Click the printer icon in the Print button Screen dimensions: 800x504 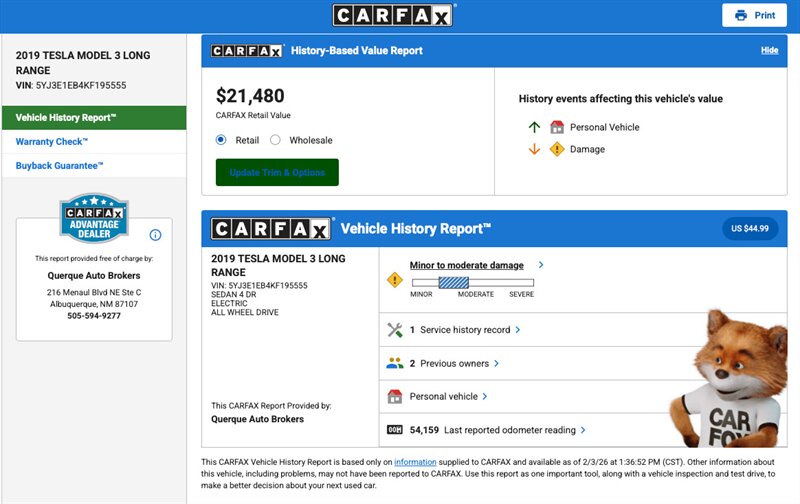pos(741,16)
